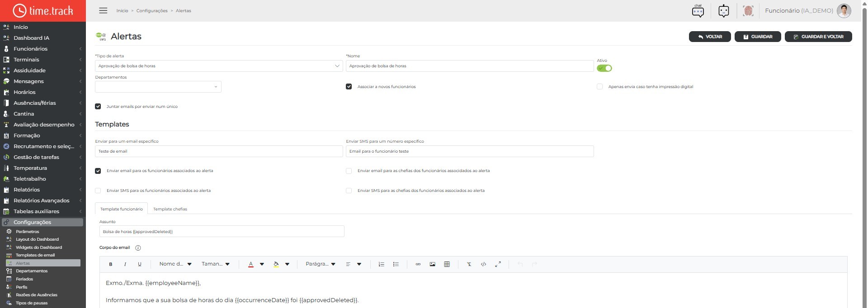The image size is (868, 308).
Task: Open the Tipo de alerta dropdown
Action: (219, 66)
